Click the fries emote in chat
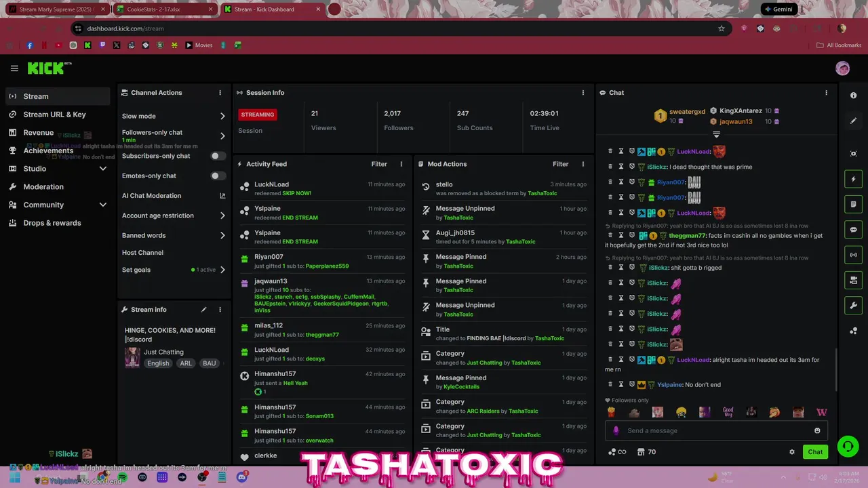The width and height of the screenshot is (868, 488). (x=611, y=412)
